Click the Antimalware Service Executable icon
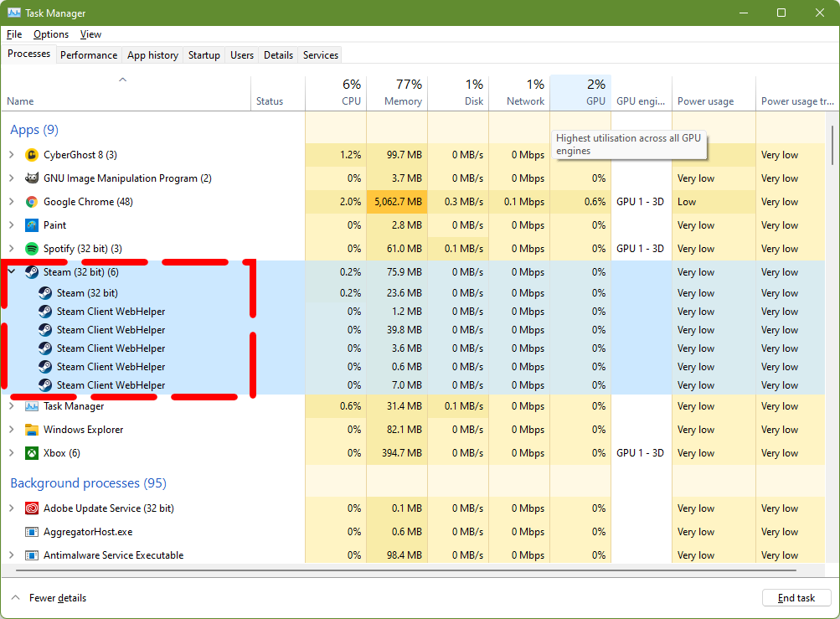 [x=32, y=555]
